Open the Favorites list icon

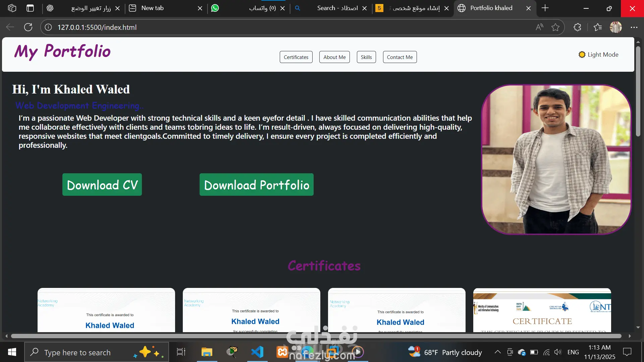coord(598,27)
